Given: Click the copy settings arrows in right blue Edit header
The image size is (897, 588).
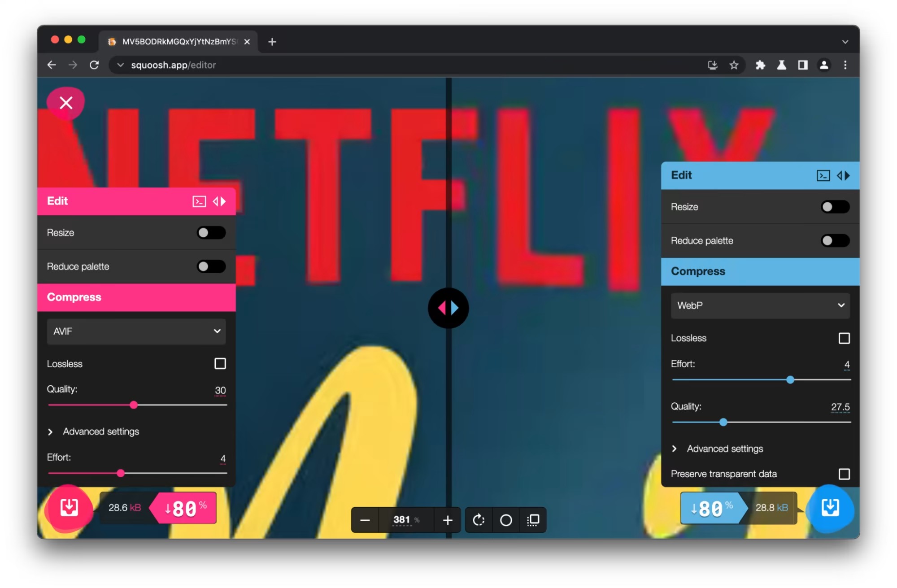Looking at the screenshot, I should pos(843,175).
